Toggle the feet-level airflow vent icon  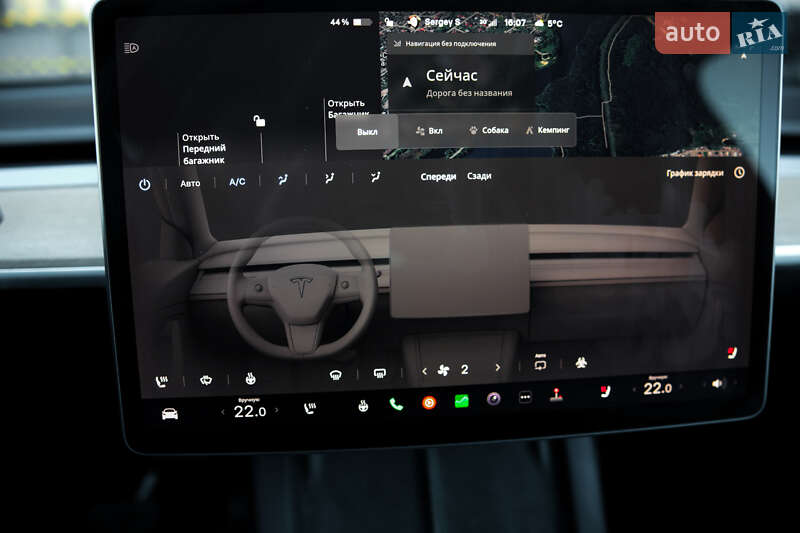376,176
